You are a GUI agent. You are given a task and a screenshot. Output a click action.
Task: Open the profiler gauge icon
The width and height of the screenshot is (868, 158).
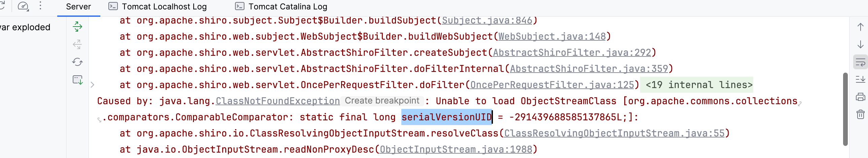pos(23,6)
